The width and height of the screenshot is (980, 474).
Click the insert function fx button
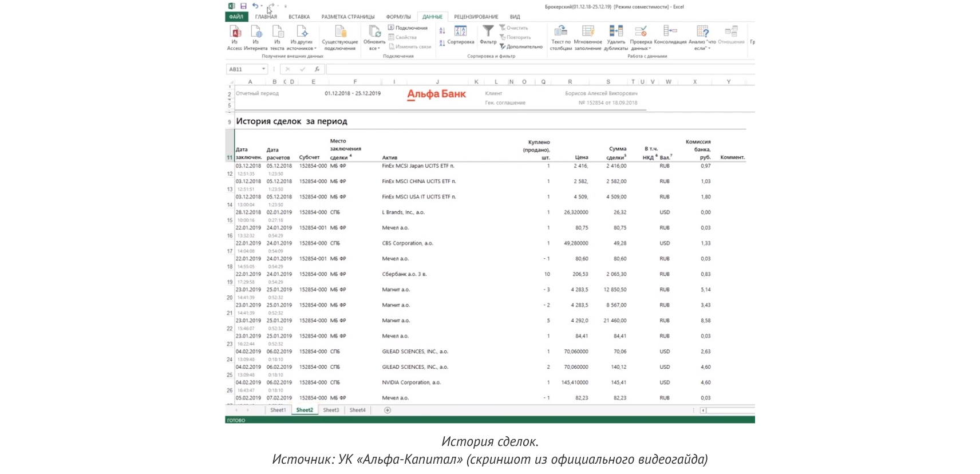pyautogui.click(x=317, y=69)
